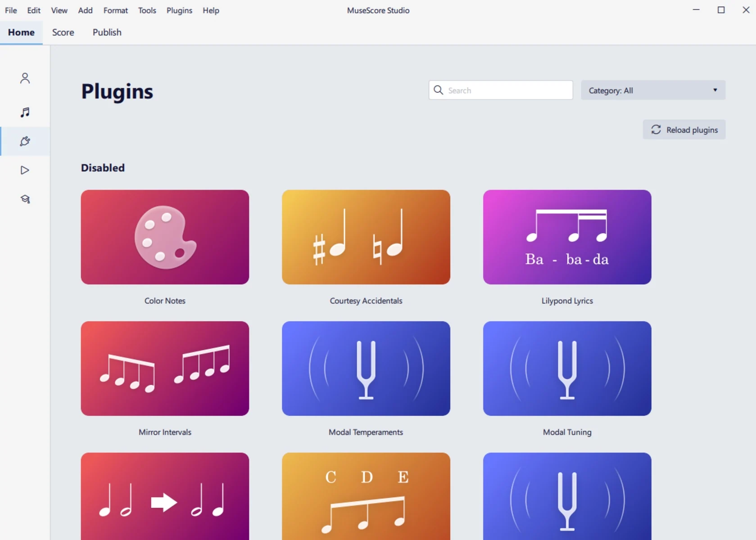The image size is (756, 540).
Task: Open the Audio page via the play icon
Action: click(x=25, y=170)
